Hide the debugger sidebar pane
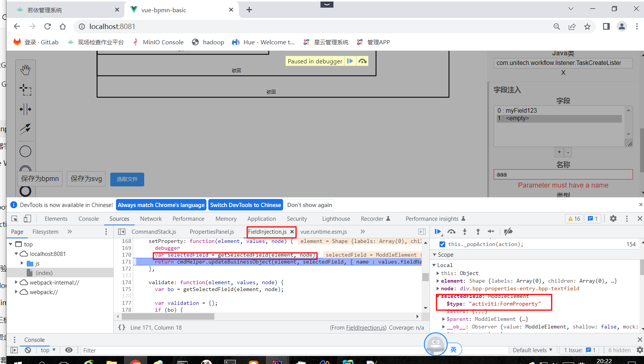 (422, 231)
